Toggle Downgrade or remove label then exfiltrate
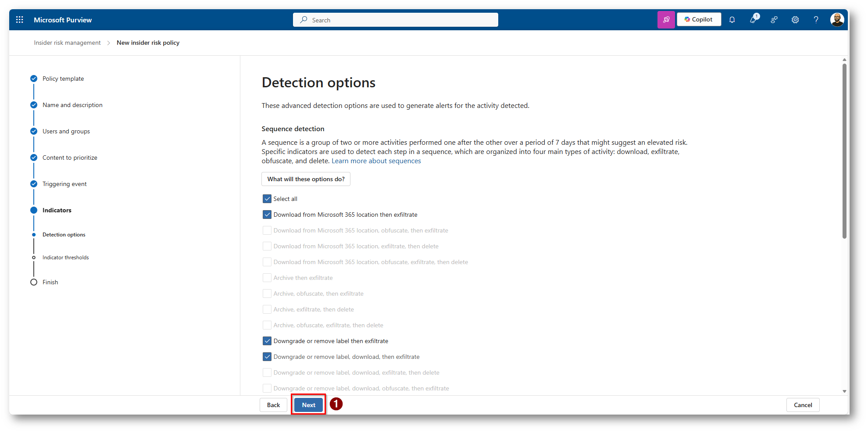The height and width of the screenshot is (433, 868). (x=267, y=341)
